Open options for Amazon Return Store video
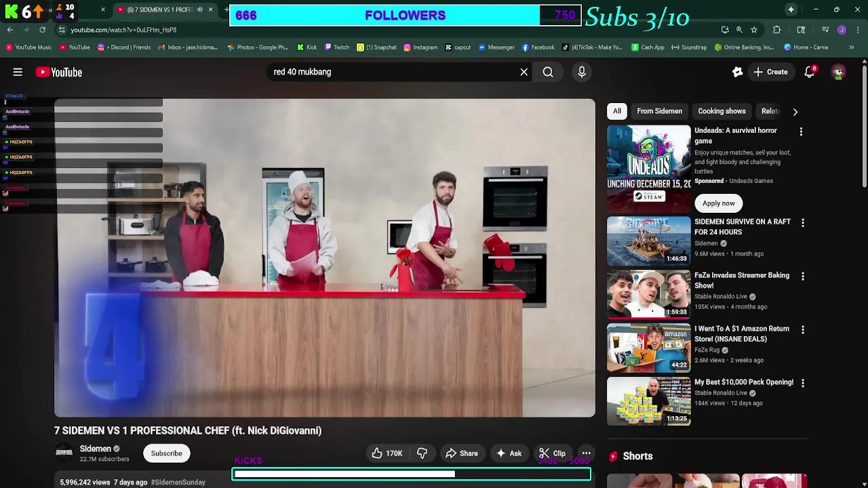The width and height of the screenshot is (868, 488). [803, 330]
